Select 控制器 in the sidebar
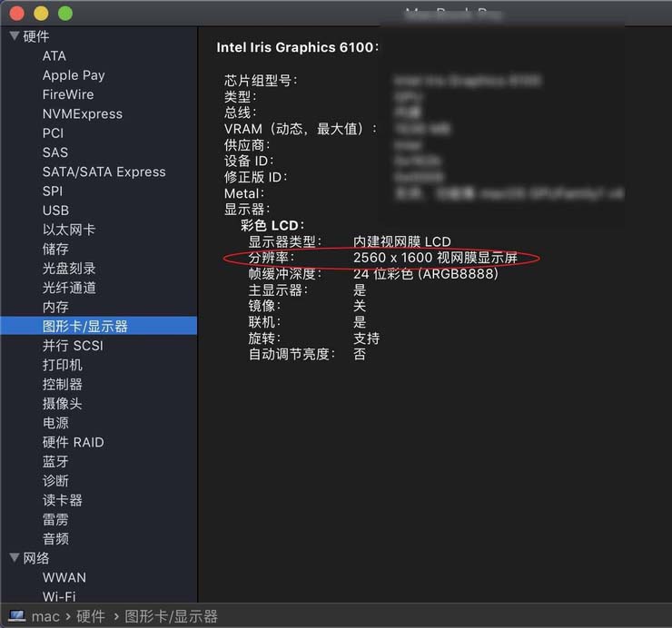Screen dimensions: 672x628 tap(63, 384)
